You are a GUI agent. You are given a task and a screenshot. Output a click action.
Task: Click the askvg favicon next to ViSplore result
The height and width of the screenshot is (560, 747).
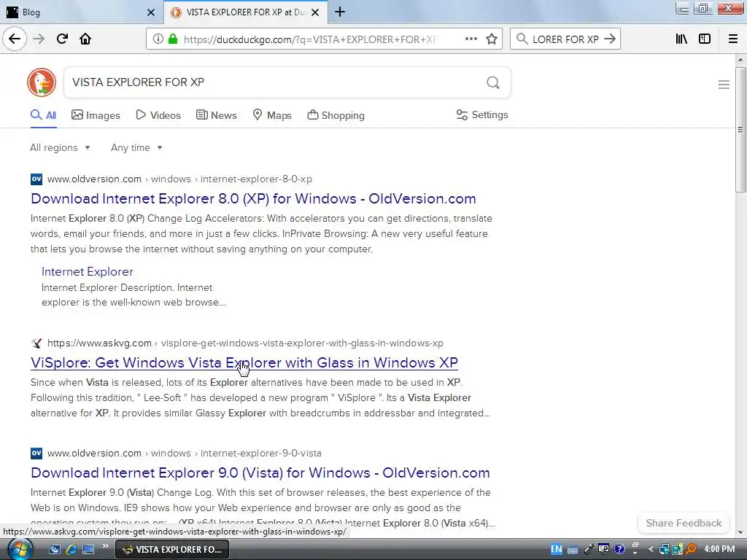(x=36, y=343)
